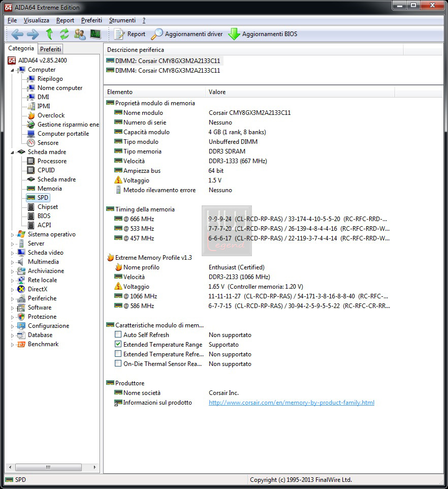Click the sidebar scrollbar right arrow
This screenshot has height=489, width=448.
(x=94, y=467)
